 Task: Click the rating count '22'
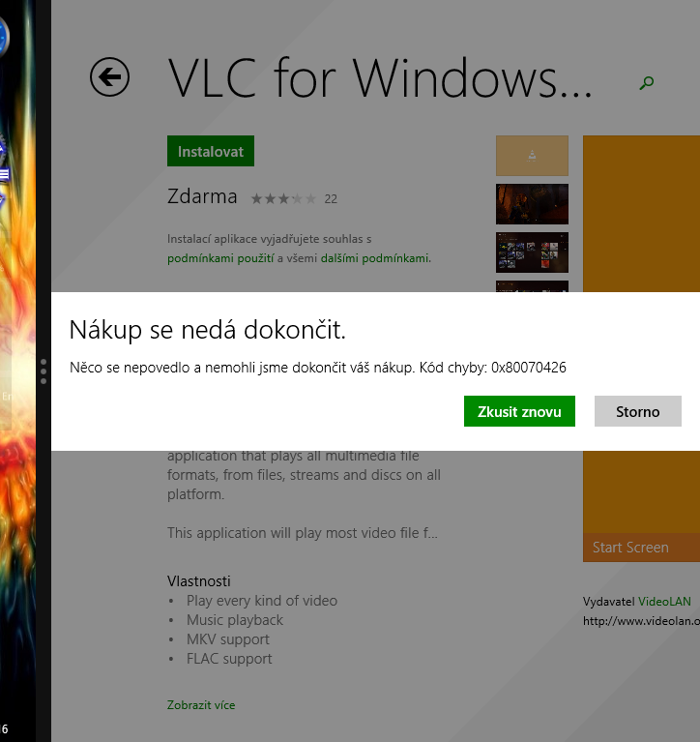click(x=331, y=199)
